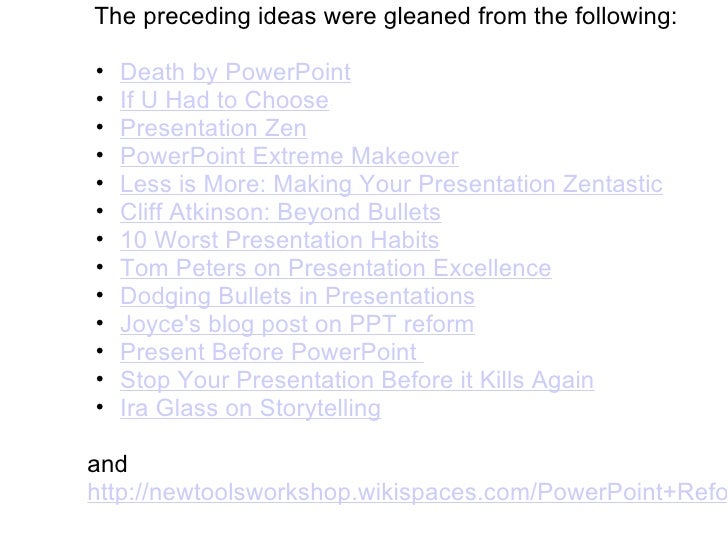The image size is (728, 546).
Task: Open Joyce's blog post on PPT reform
Action: point(296,325)
